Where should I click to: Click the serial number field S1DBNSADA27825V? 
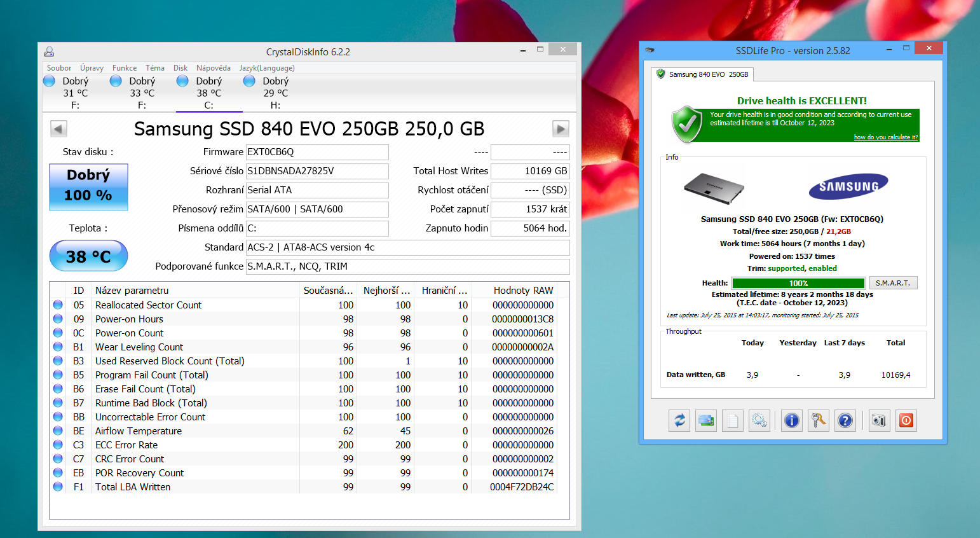pos(317,171)
